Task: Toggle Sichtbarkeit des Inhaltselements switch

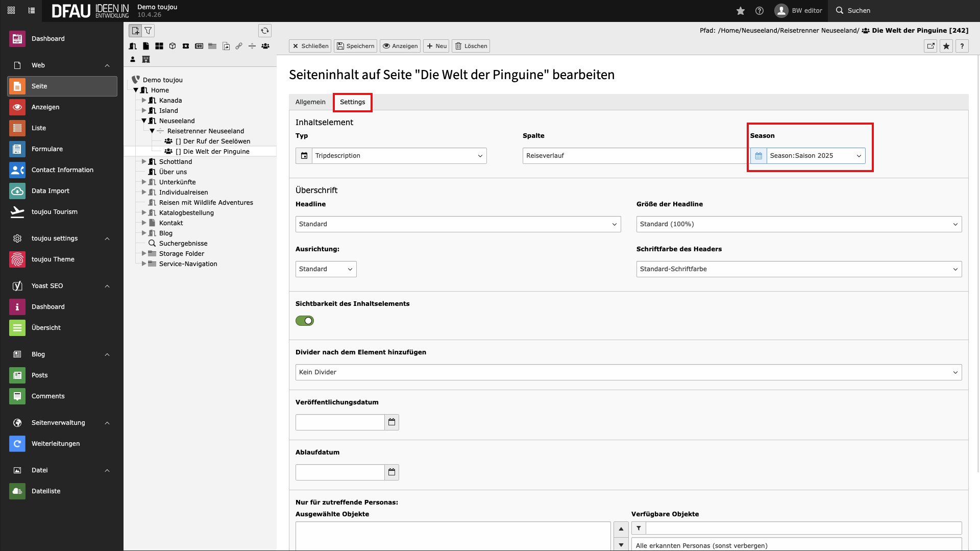Action: coord(305,321)
